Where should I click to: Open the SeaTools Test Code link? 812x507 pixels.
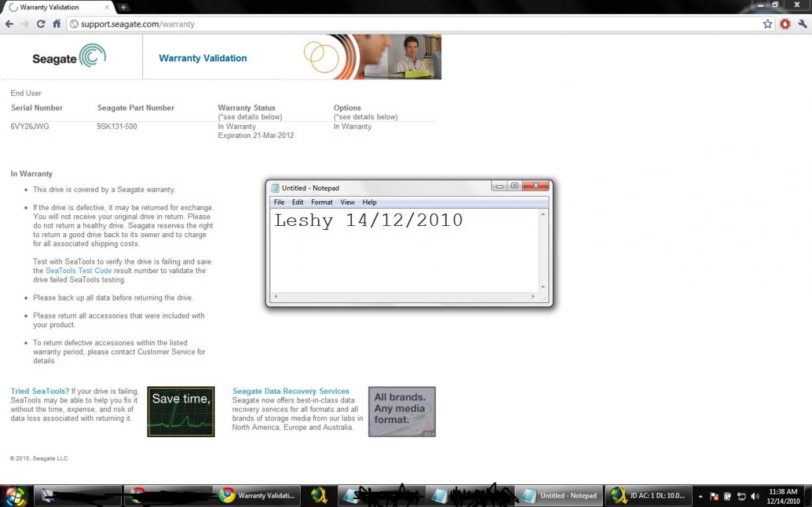tap(79, 271)
